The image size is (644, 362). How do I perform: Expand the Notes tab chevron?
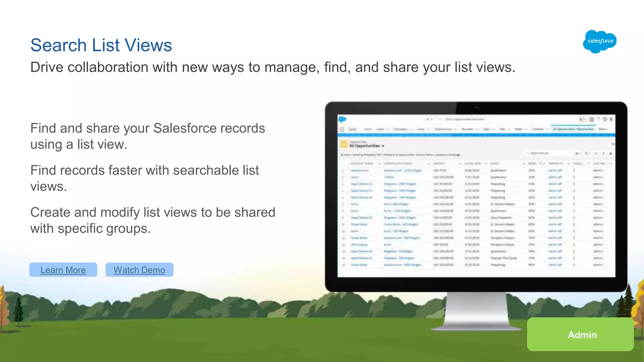pyautogui.click(x=526, y=129)
